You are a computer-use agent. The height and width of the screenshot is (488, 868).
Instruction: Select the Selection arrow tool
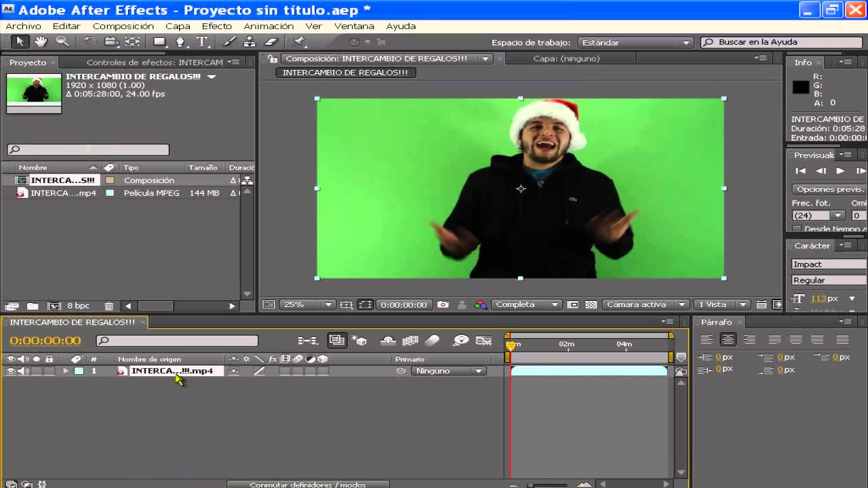coord(19,42)
